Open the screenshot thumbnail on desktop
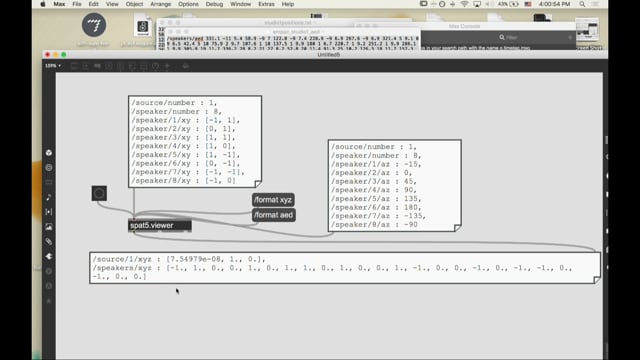This screenshot has width=640, height=360. click(587, 30)
